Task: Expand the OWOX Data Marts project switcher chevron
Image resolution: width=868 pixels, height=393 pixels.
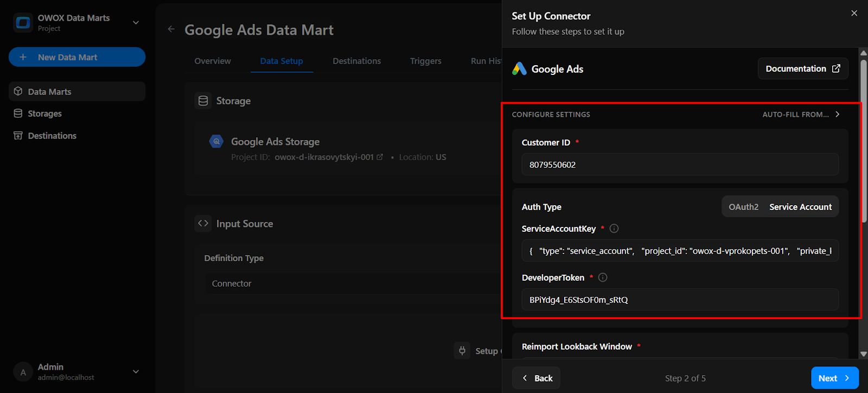Action: point(136,23)
